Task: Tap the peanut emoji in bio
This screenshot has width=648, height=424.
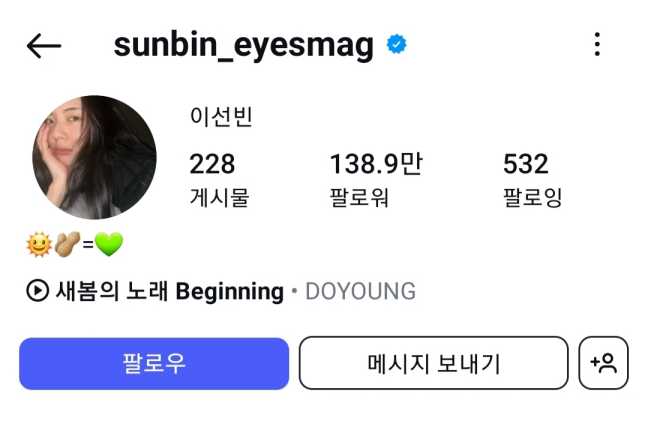Action: (x=67, y=245)
